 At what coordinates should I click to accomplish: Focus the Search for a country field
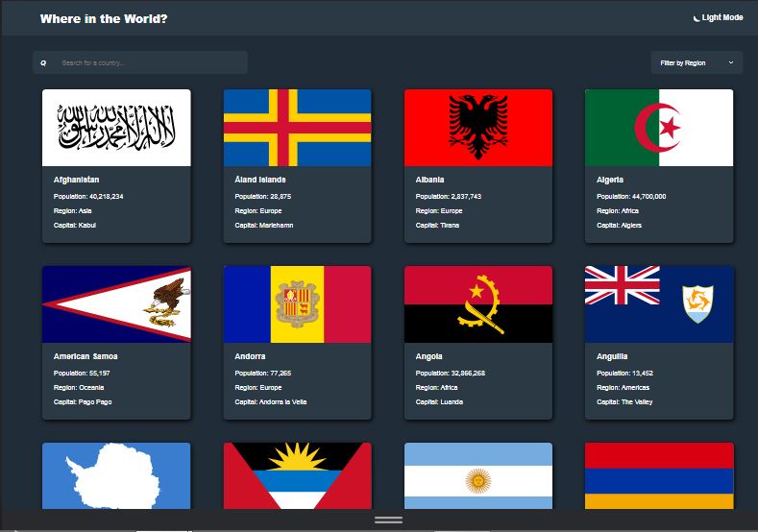(149, 63)
